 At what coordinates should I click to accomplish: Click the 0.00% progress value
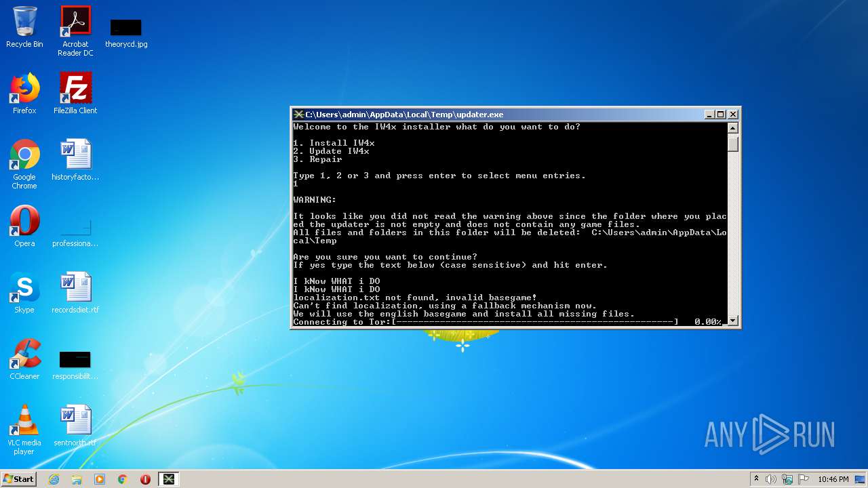708,322
